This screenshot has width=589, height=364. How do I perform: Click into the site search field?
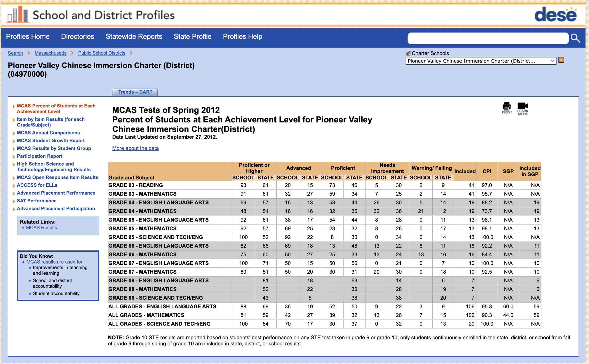[x=488, y=38]
